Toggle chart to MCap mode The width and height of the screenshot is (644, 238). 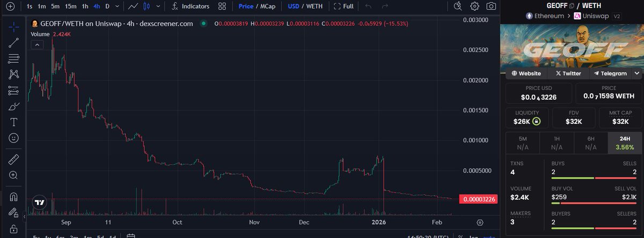(268, 6)
